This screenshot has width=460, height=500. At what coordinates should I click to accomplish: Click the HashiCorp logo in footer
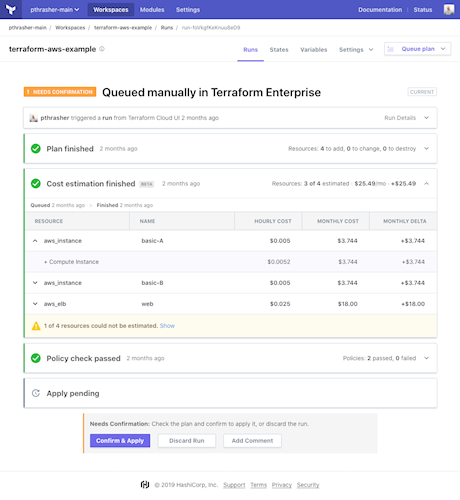click(x=145, y=485)
